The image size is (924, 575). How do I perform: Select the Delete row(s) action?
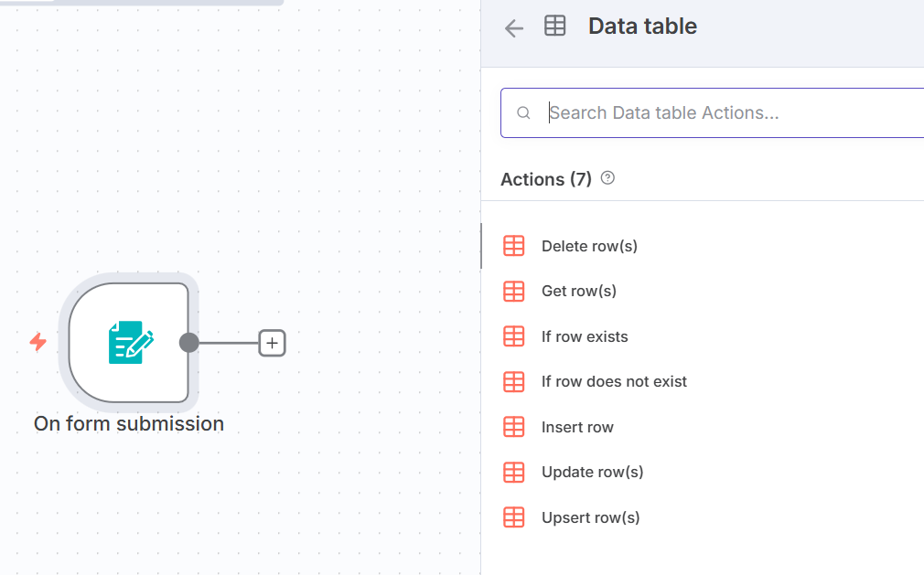589,246
